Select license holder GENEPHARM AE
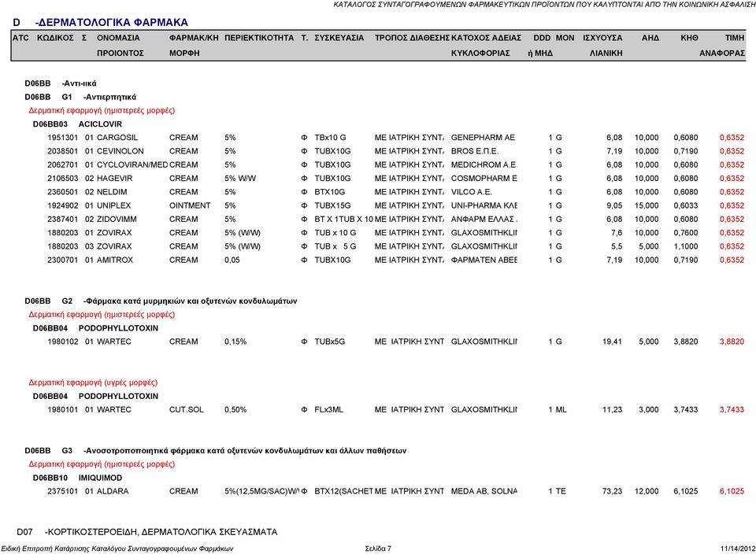The image size is (756, 554). pos(483,137)
